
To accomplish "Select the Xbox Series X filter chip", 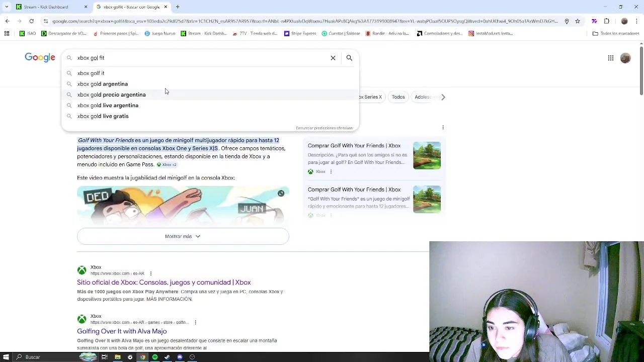I will [372, 97].
